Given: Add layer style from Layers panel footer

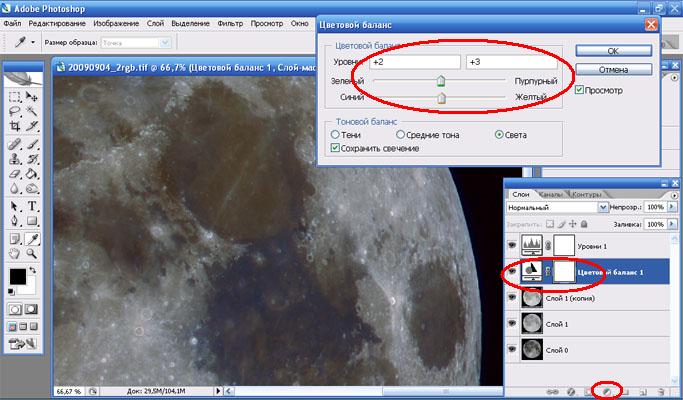Looking at the screenshot, I should 571,392.
